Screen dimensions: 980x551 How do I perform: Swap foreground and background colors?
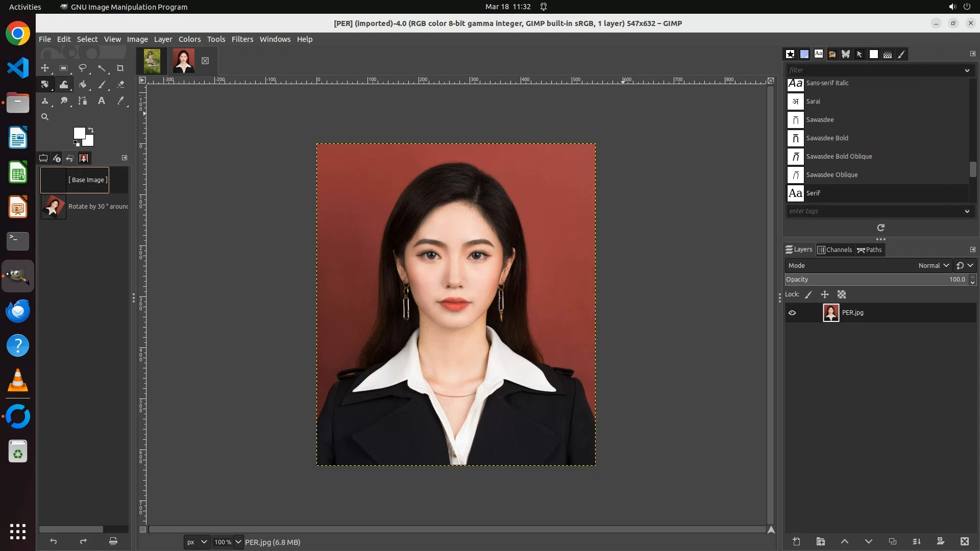91,130
